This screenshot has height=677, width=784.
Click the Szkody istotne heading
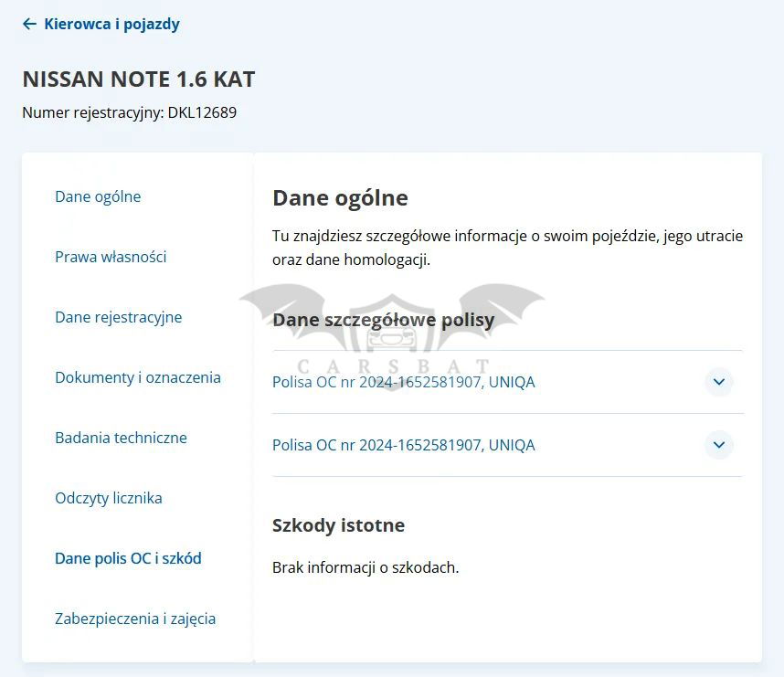coord(338,525)
